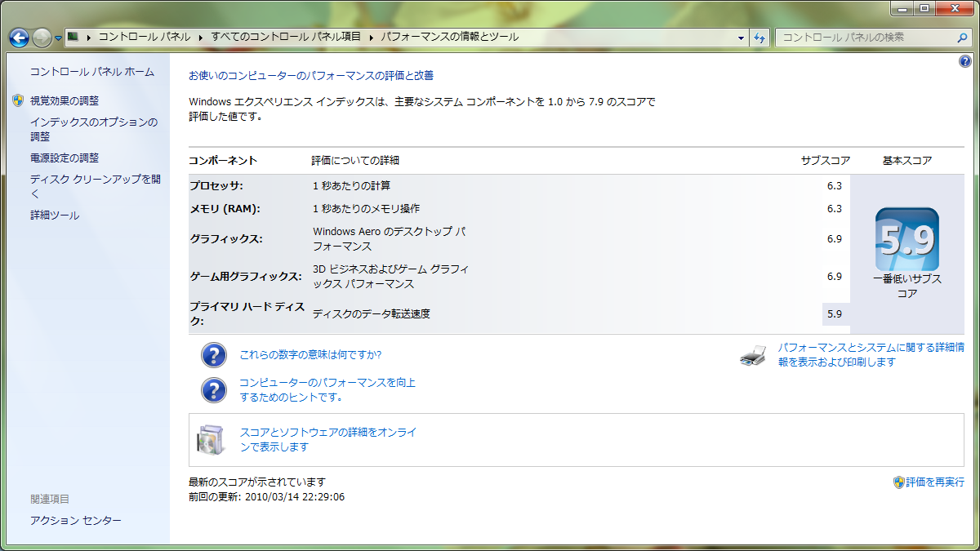Expand the arrow before コントロール パネル breadcrumb

[88, 37]
